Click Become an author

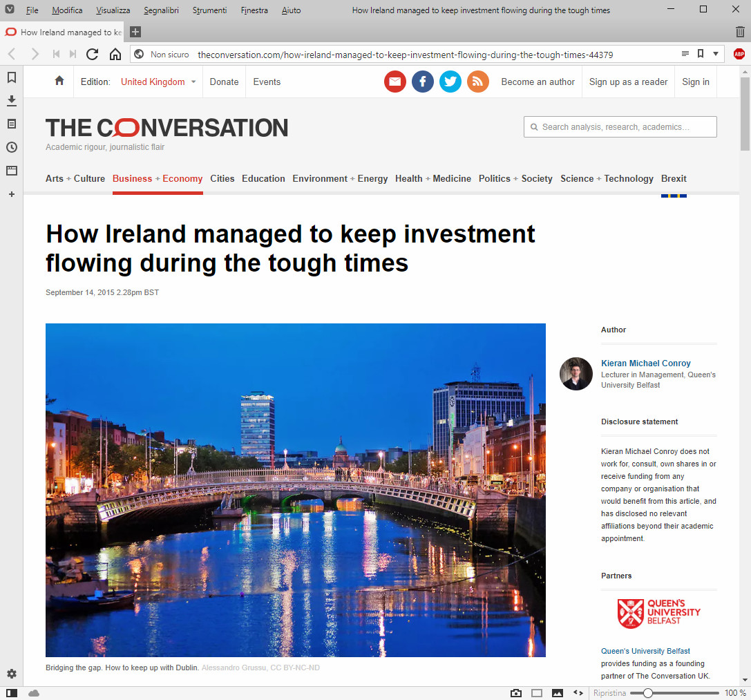tap(538, 82)
